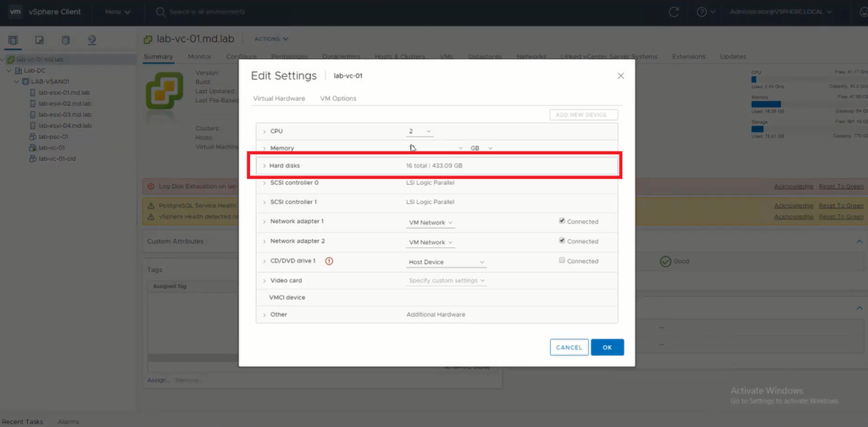Expand Network adapter 1 row
Image resolution: width=868 pixels, height=427 pixels.
[264, 221]
